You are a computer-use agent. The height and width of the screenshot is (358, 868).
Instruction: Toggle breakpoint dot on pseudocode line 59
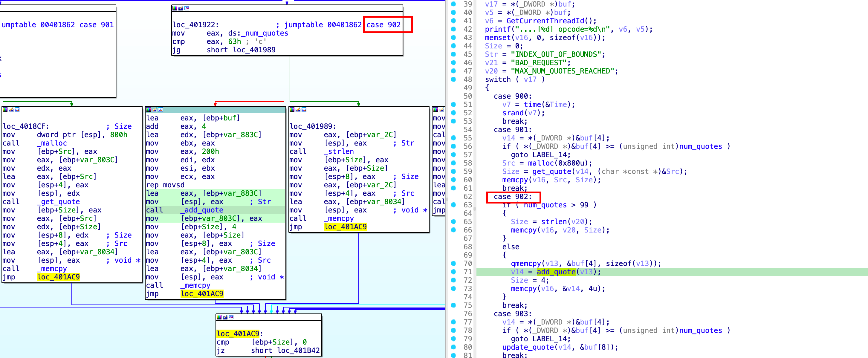pyautogui.click(x=453, y=172)
